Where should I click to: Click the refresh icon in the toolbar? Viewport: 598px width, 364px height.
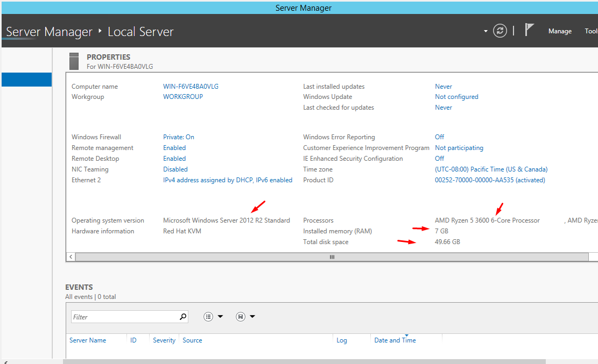click(x=499, y=31)
